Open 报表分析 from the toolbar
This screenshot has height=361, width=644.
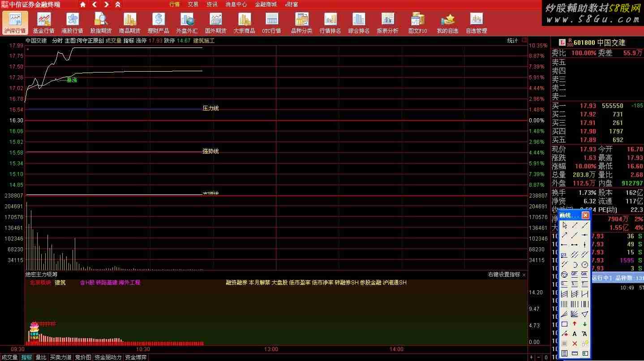[x=388, y=23]
